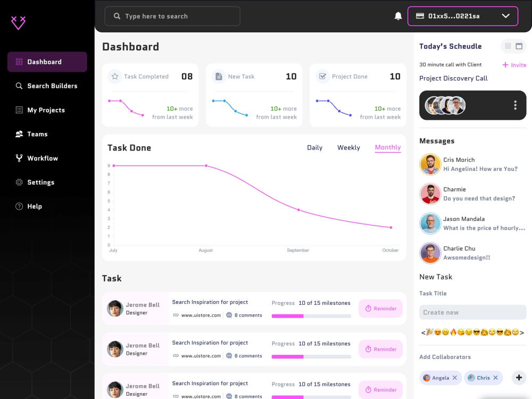Open Search Builders in the sidebar
The height and width of the screenshot is (399, 532).
pyautogui.click(x=47, y=86)
